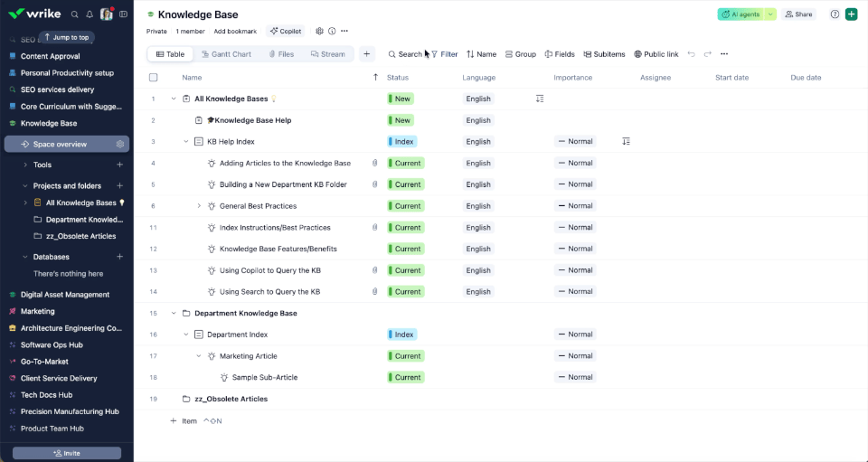Collapse Databases section in sidebar

pos(25,257)
